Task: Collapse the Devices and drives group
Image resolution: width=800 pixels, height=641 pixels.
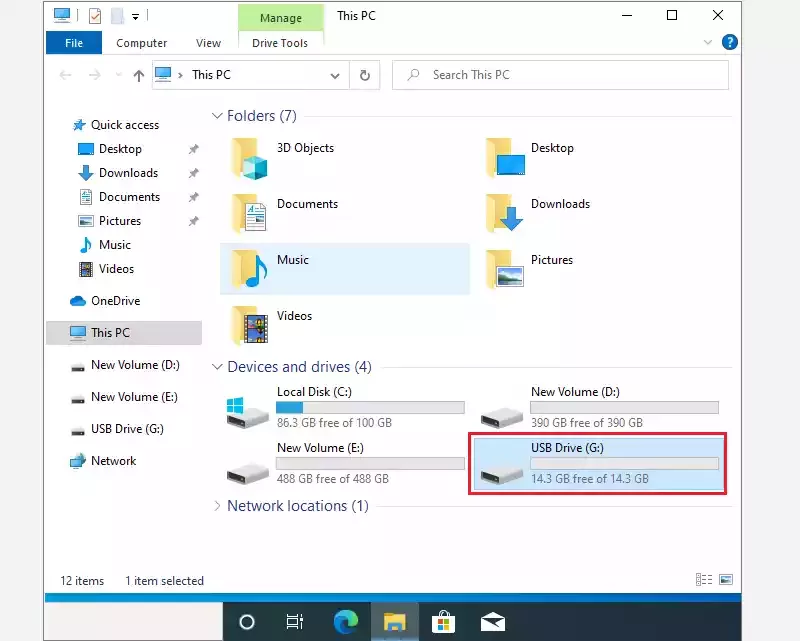Action: 217,367
